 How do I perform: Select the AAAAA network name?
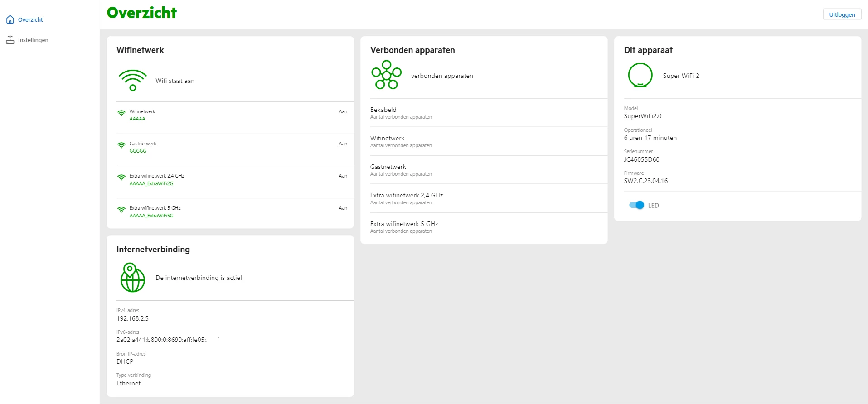click(x=137, y=119)
